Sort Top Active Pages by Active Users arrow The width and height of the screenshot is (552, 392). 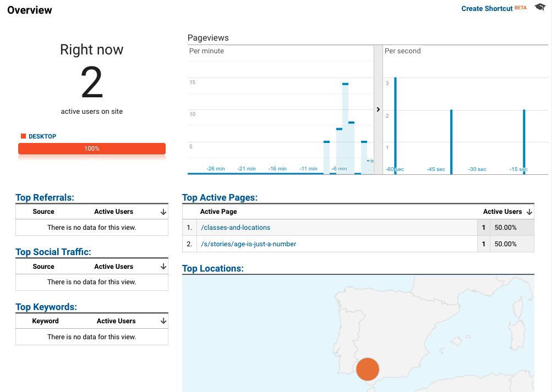click(528, 211)
